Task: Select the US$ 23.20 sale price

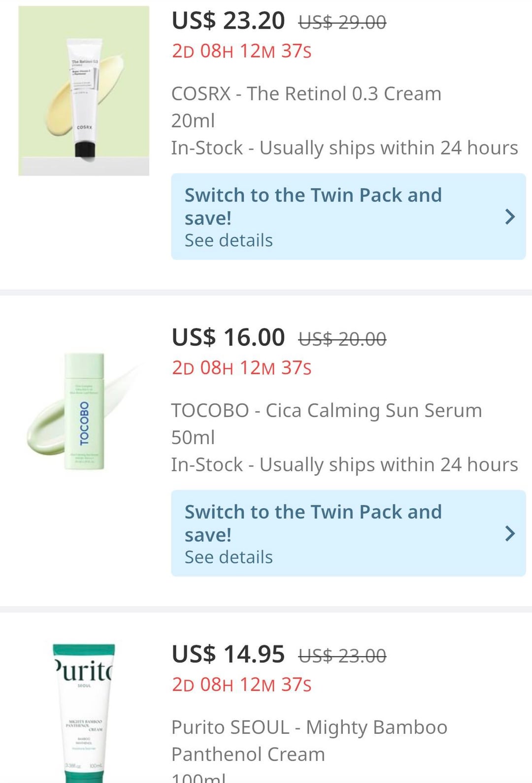Action: pyautogui.click(x=228, y=21)
